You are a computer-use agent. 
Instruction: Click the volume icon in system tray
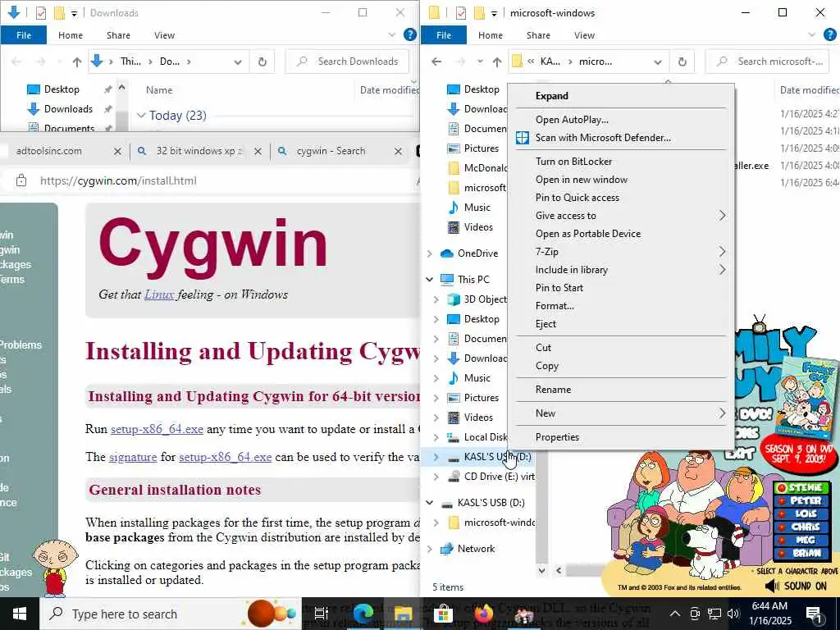733,614
